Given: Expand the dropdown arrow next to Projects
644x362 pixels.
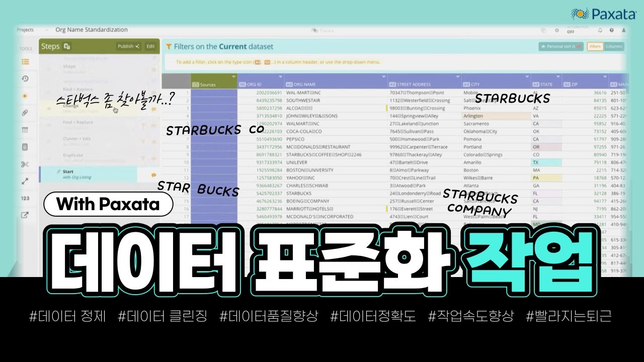Looking at the screenshot, I should [x=46, y=30].
